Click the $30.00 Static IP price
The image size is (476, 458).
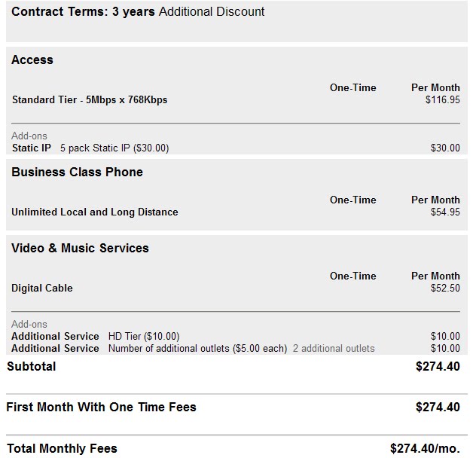[x=445, y=148]
